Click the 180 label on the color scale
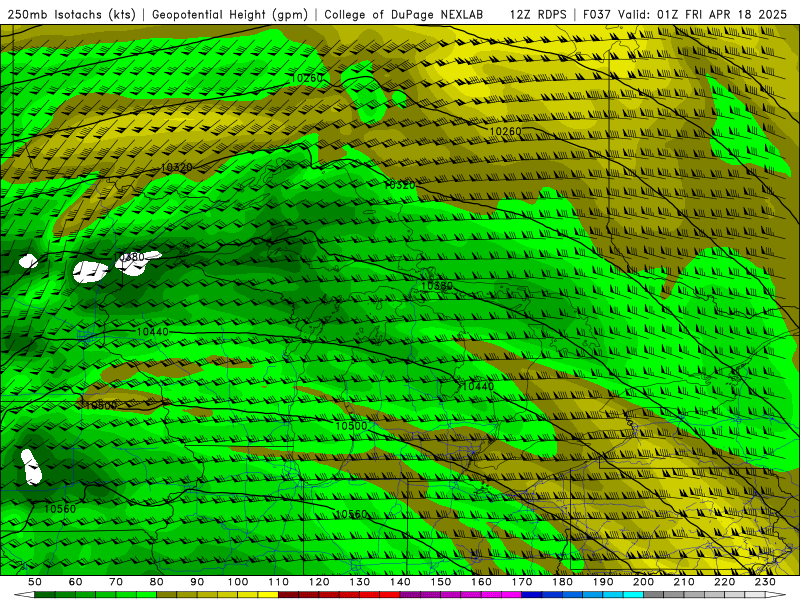 click(562, 582)
